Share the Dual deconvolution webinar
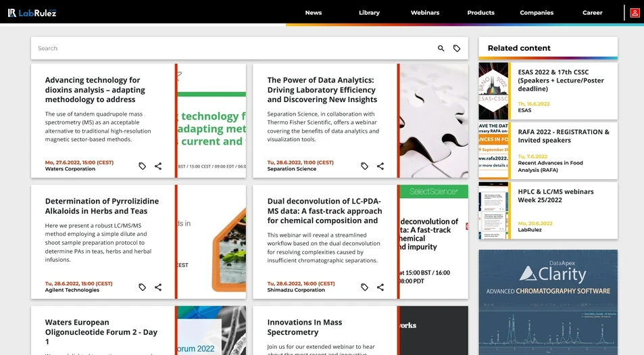This screenshot has height=355, width=644. click(380, 287)
